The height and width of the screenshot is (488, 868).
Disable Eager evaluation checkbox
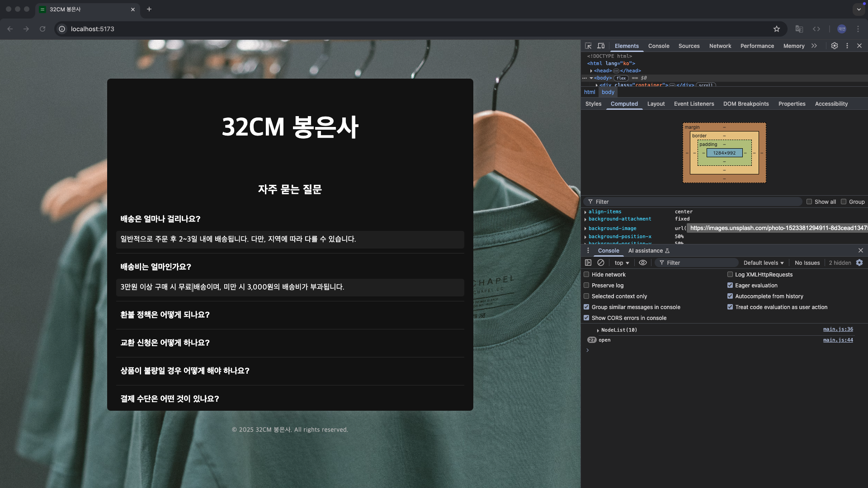[730, 285]
